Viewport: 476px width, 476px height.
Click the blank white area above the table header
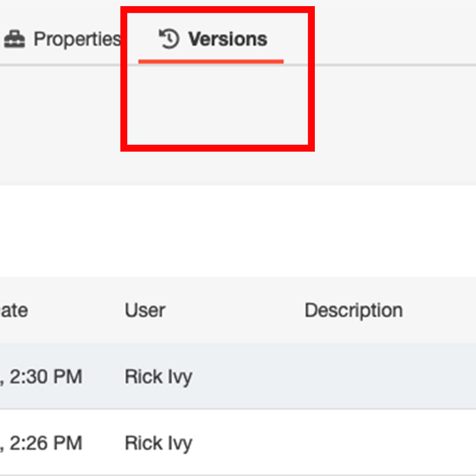coord(238,231)
